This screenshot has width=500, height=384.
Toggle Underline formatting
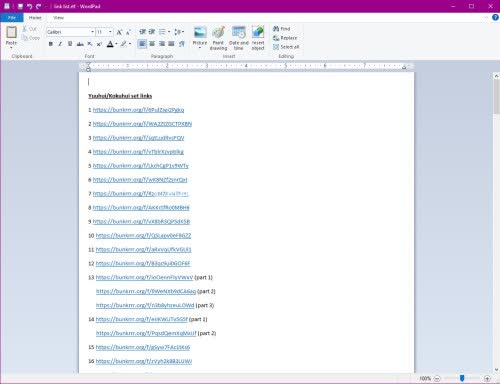tap(70, 44)
